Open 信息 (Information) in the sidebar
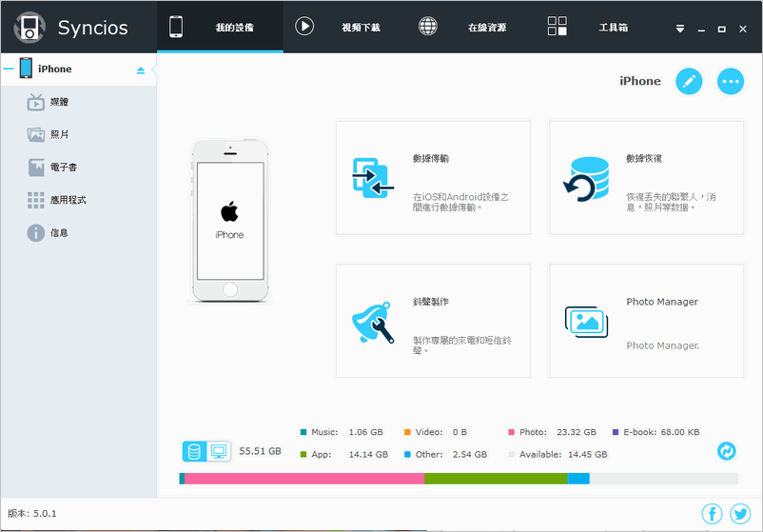763x532 pixels. pyautogui.click(x=78, y=232)
